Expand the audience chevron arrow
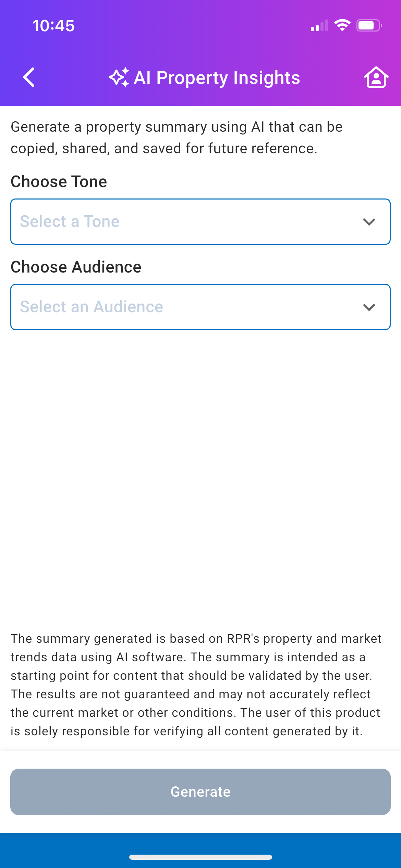 click(x=369, y=307)
